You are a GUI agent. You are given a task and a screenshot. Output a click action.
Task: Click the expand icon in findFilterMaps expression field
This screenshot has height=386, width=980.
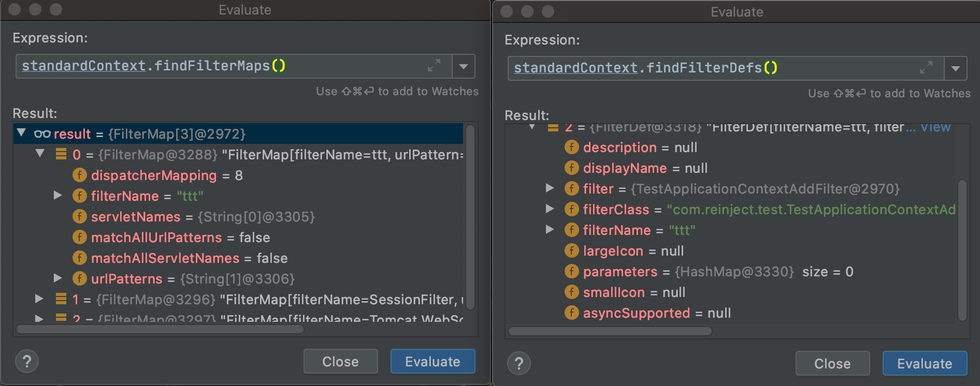434,66
